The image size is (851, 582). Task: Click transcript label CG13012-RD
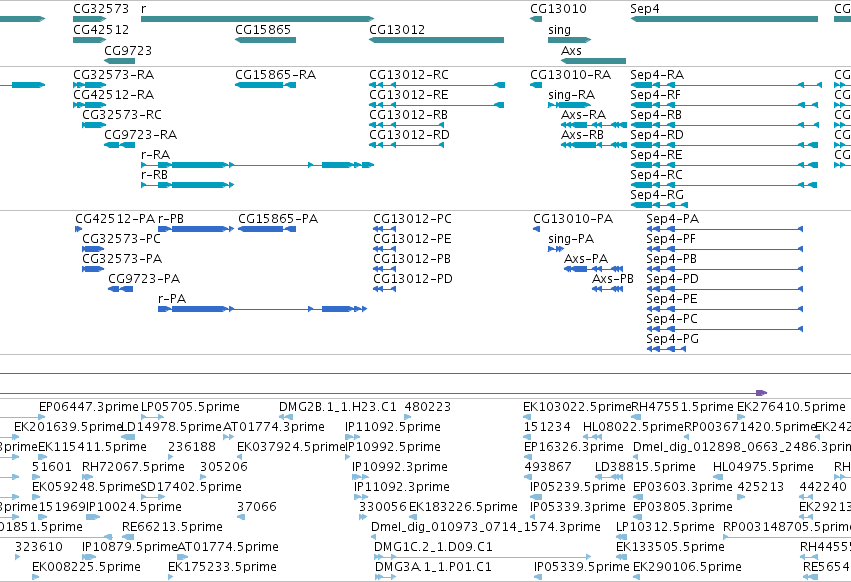click(x=409, y=135)
